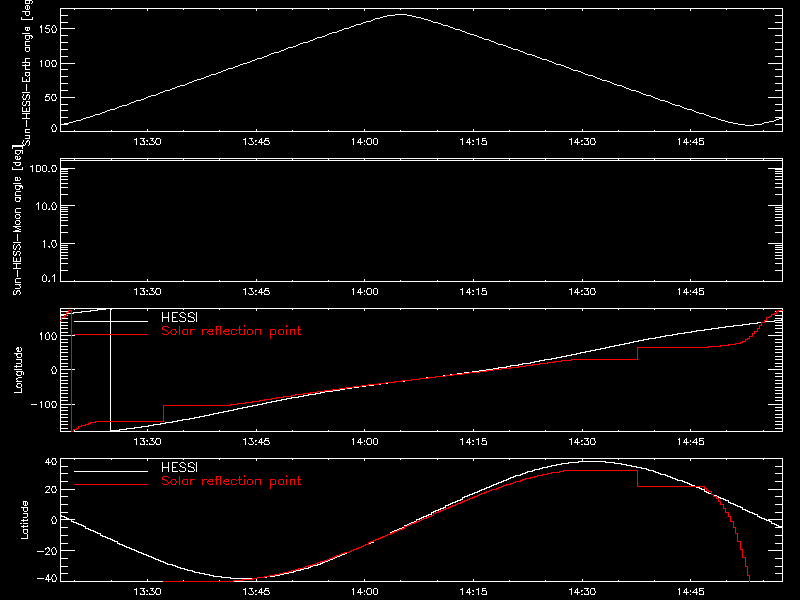This screenshot has width=800, height=600.
Task: Click 14:00 under the Latitude plot
Action: click(x=365, y=592)
